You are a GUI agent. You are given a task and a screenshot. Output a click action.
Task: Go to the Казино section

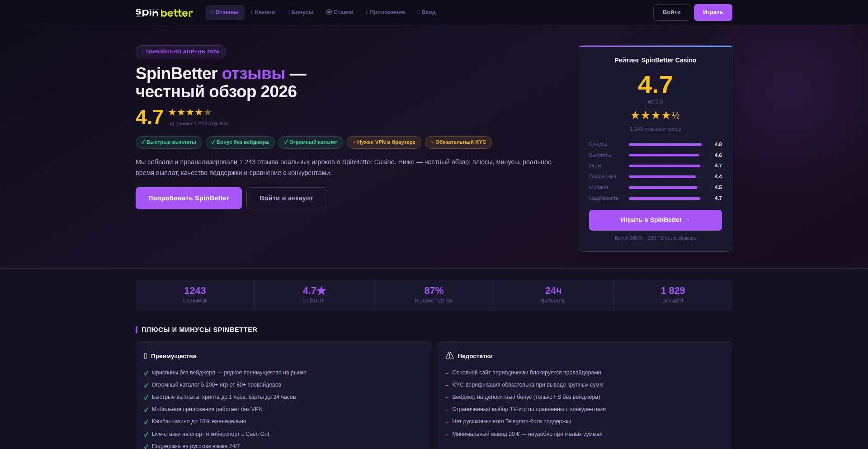(x=263, y=12)
